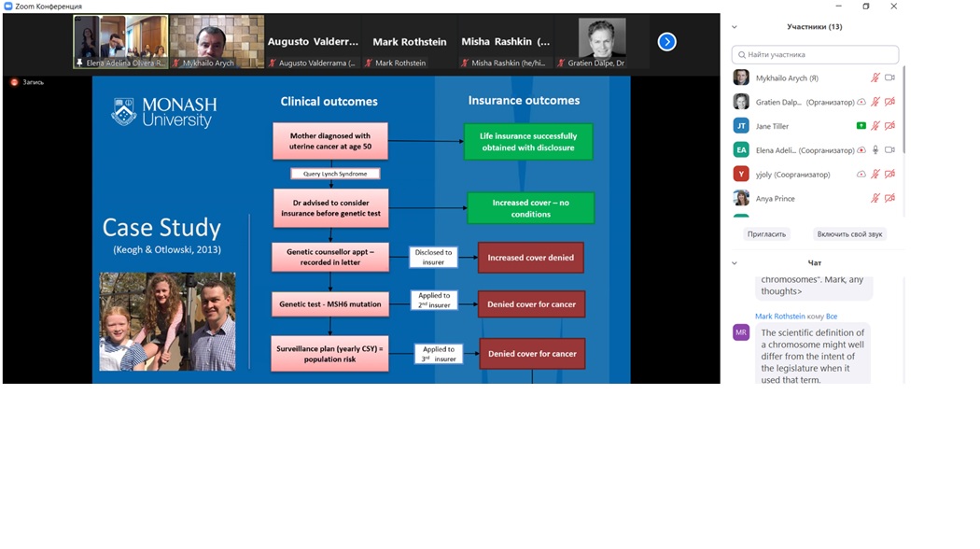980x549 pixels.
Task: Click Anya Prince avatar photo
Action: (x=741, y=198)
